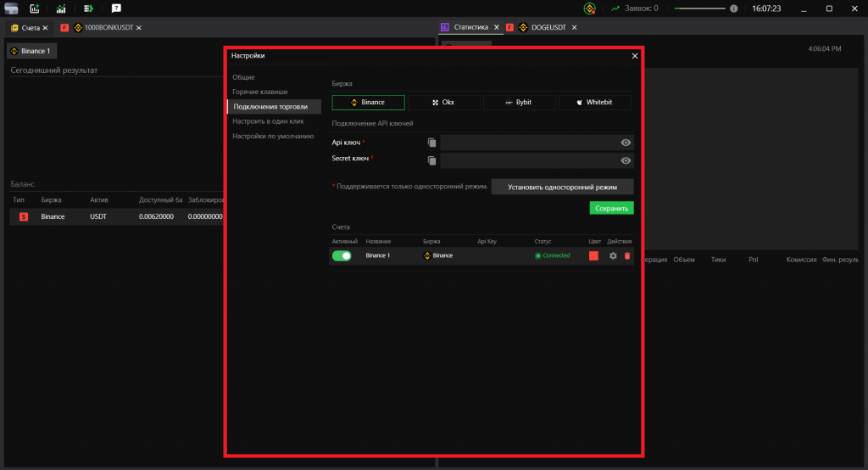Delete Binance 1 account with trash icon

point(627,255)
